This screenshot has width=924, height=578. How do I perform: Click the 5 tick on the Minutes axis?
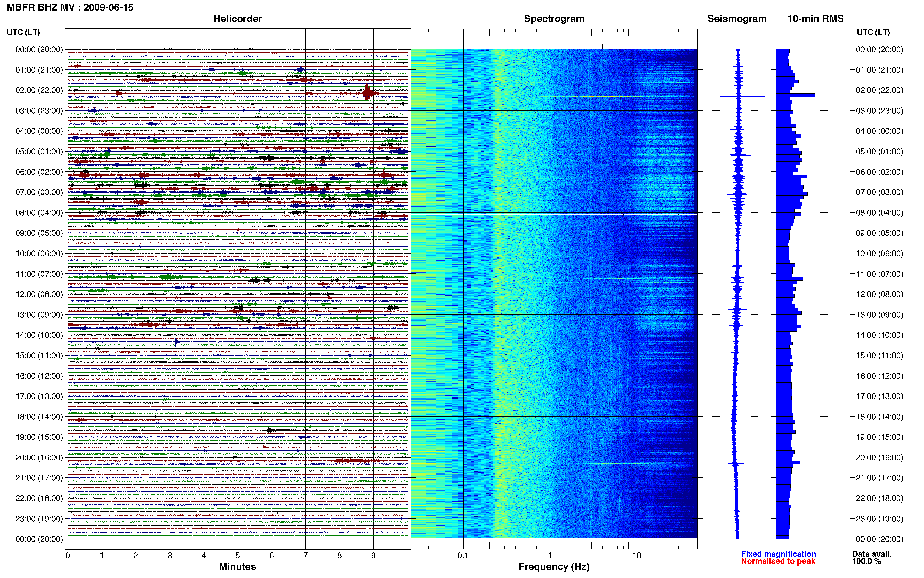[238, 555]
